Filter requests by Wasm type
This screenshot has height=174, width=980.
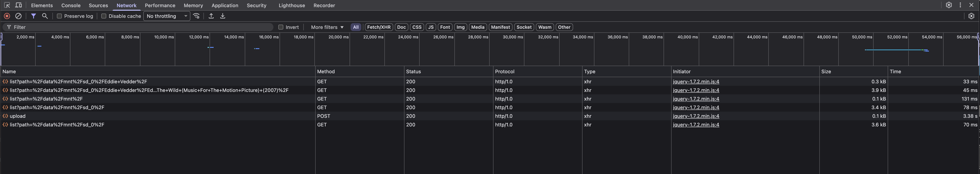point(545,27)
